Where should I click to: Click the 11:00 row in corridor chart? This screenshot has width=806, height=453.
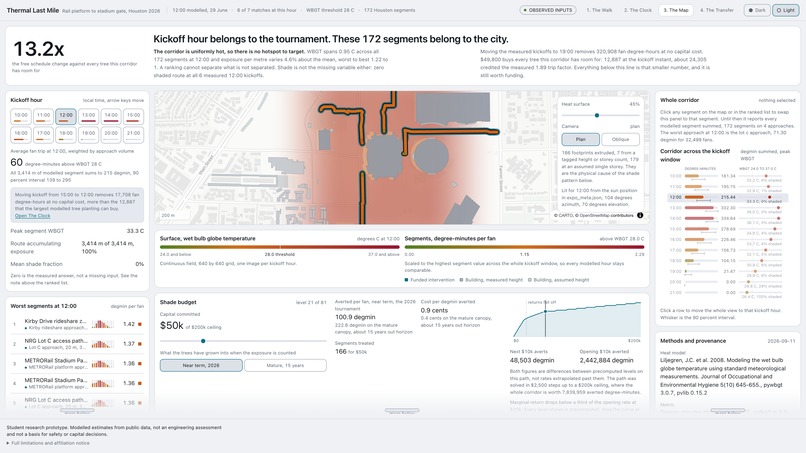[x=727, y=187]
